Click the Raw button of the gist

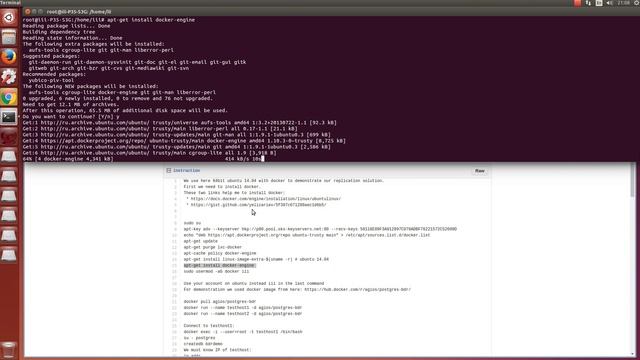(480, 171)
